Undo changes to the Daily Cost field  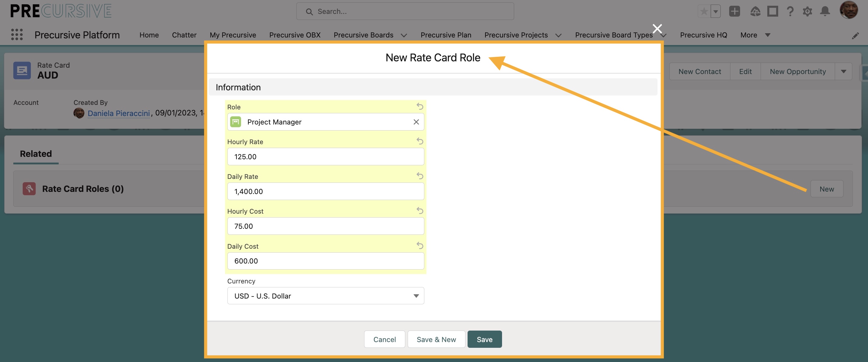click(x=419, y=245)
